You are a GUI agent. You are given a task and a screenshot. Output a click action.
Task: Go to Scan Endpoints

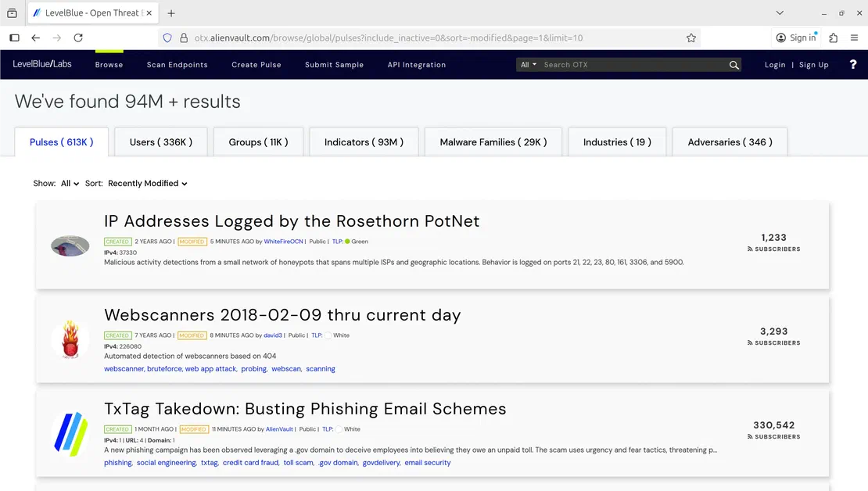tap(178, 65)
